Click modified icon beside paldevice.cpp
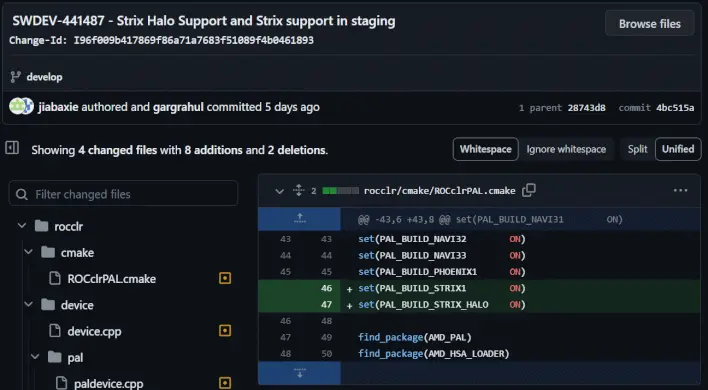This screenshot has width=708, height=390. pyautogui.click(x=225, y=383)
